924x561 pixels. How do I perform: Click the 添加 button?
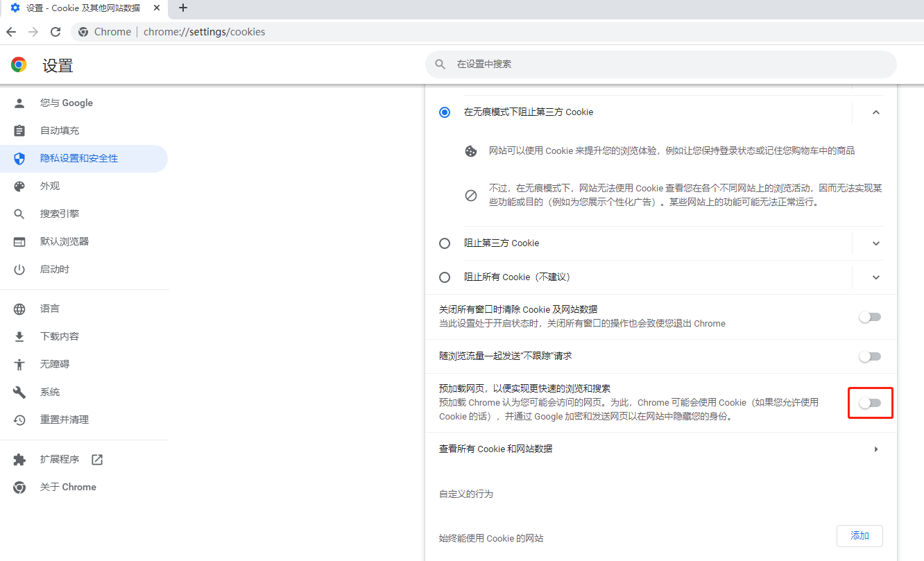click(x=859, y=536)
